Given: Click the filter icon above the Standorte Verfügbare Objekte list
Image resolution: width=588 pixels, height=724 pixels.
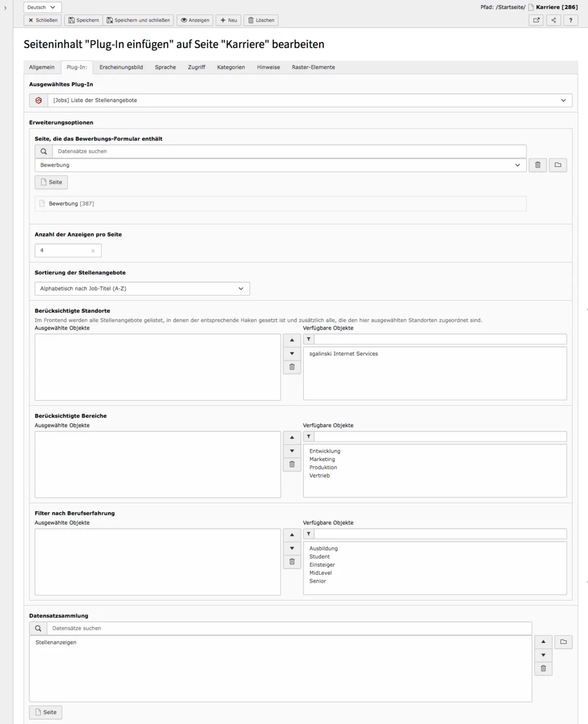Looking at the screenshot, I should [308, 339].
